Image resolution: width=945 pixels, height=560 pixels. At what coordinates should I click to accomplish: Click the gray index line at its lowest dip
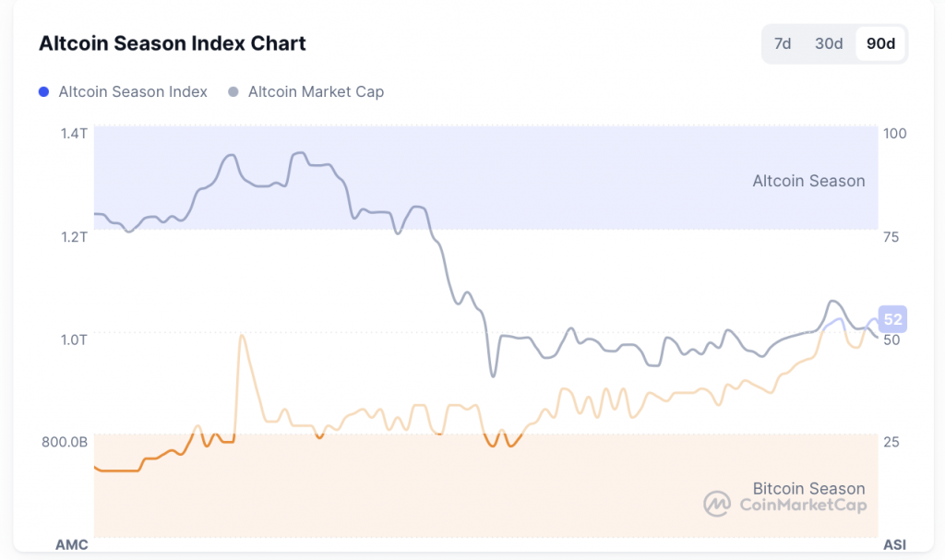492,376
